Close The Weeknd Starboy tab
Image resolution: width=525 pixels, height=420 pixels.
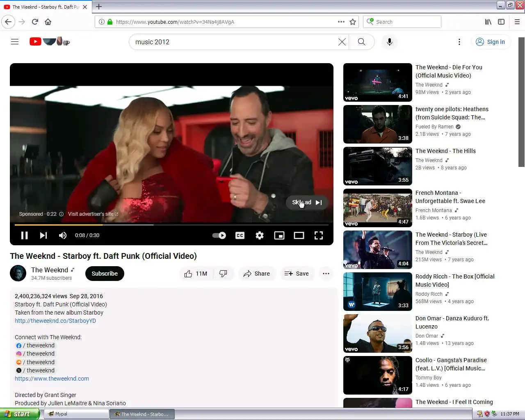click(85, 7)
